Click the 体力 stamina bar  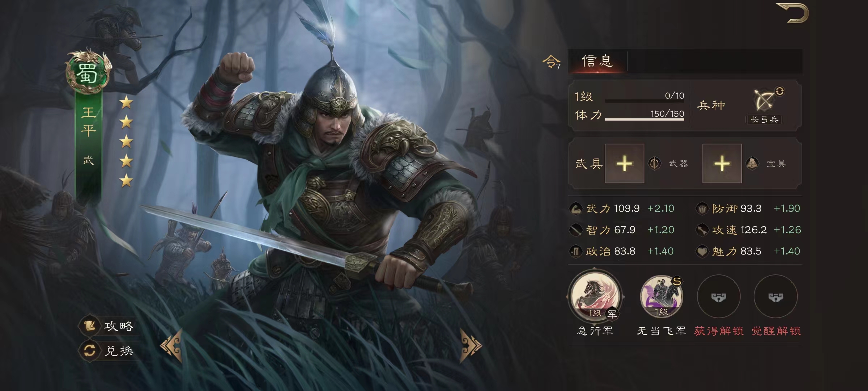pos(644,119)
